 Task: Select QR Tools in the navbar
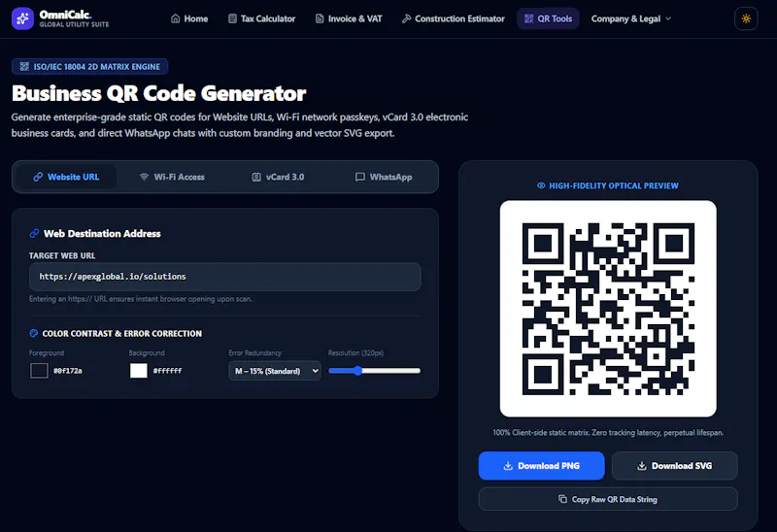[x=548, y=18]
